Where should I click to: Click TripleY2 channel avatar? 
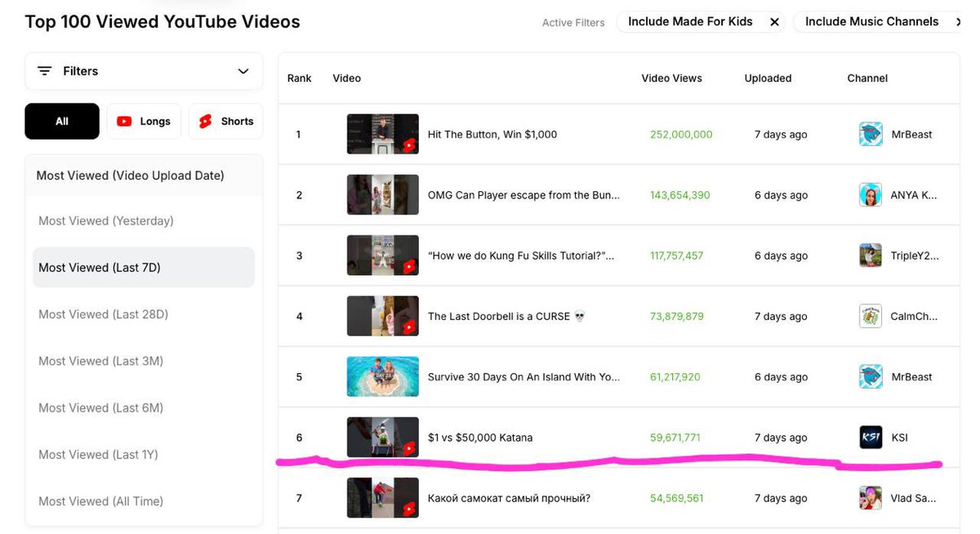[x=871, y=256]
